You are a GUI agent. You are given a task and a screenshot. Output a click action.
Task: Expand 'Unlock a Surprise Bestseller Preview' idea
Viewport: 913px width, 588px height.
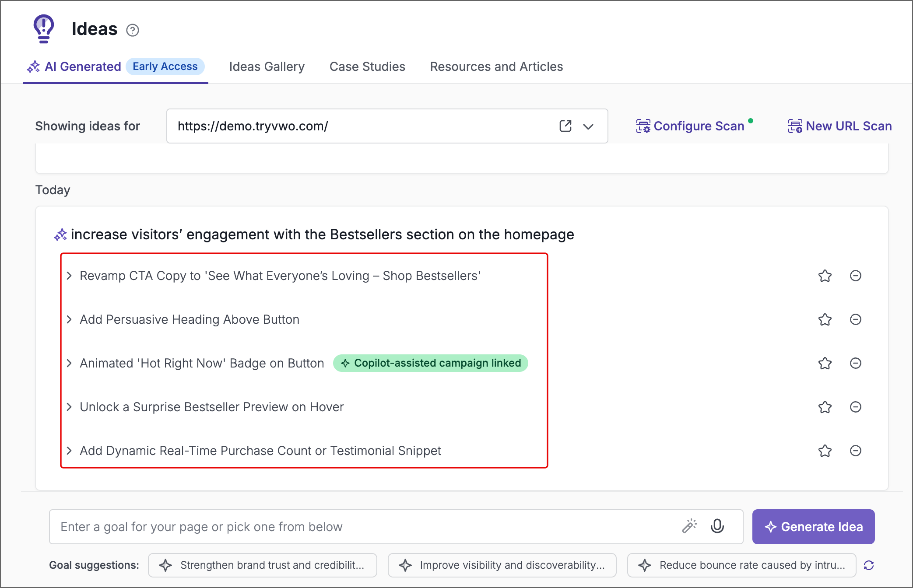(69, 407)
